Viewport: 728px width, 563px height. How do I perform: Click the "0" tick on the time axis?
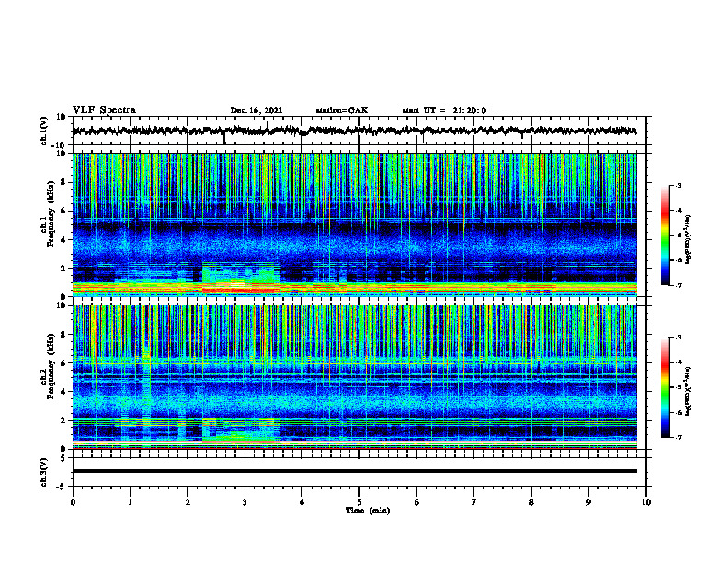73,502
